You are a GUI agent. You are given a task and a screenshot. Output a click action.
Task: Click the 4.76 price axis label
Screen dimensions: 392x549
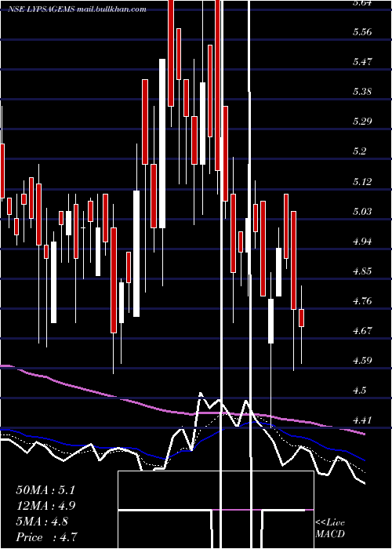click(362, 300)
